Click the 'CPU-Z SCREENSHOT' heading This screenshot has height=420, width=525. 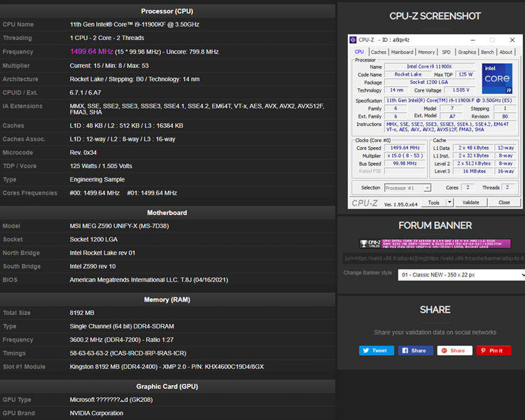[x=435, y=16]
